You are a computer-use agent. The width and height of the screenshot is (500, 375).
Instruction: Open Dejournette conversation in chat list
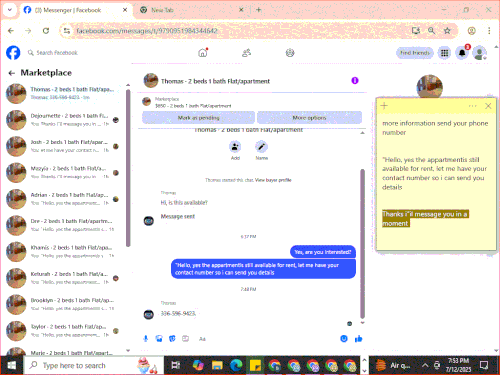(65, 120)
